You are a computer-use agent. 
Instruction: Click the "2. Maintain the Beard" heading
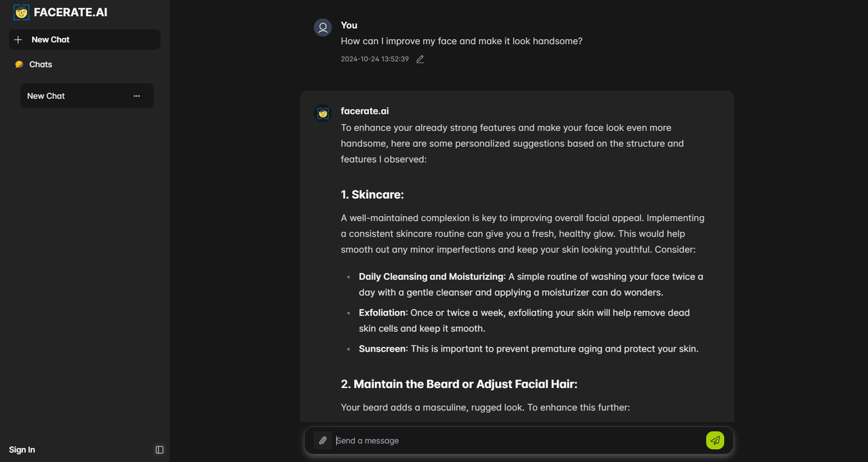(x=458, y=384)
